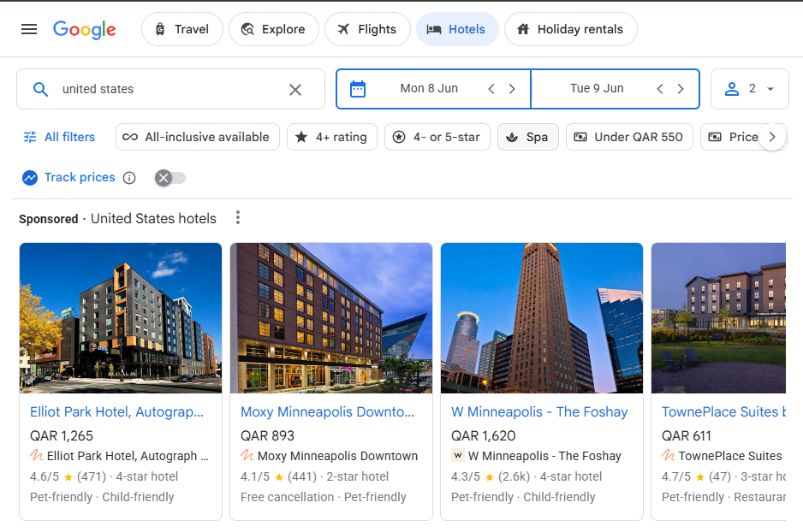The height and width of the screenshot is (532, 803).
Task: Click the Moxy Minneapolis hotel photo
Action: [331, 318]
